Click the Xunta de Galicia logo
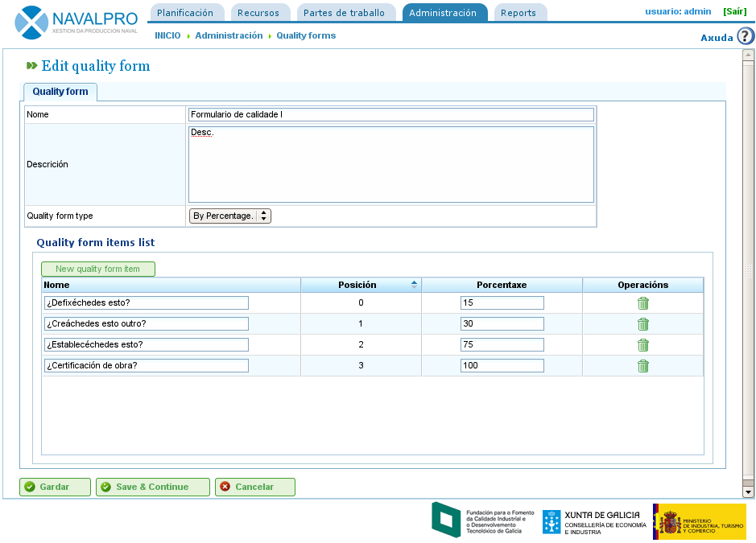This screenshot has width=756, height=543. (x=594, y=521)
